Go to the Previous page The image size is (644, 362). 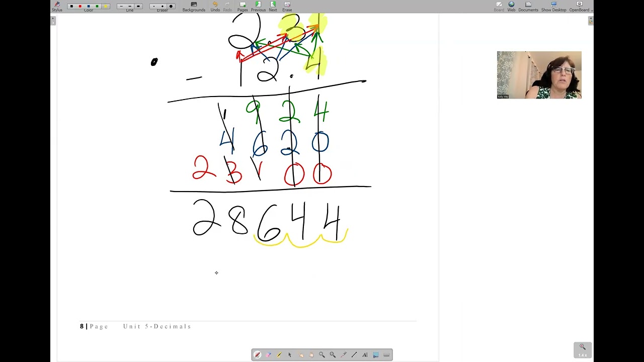click(258, 6)
